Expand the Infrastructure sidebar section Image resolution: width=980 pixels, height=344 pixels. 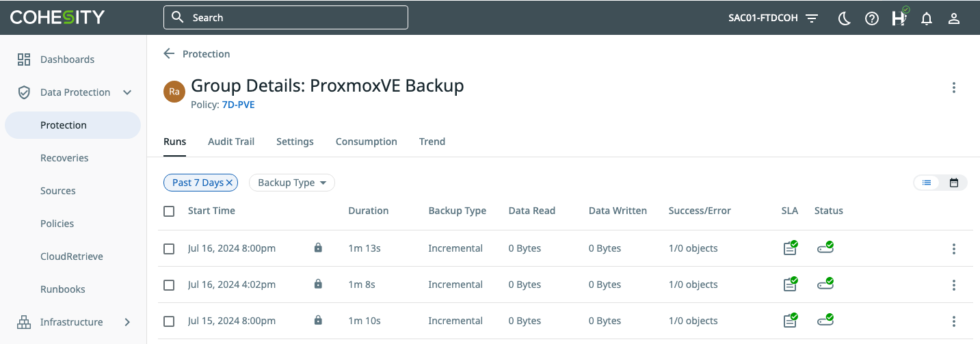pyautogui.click(x=127, y=322)
